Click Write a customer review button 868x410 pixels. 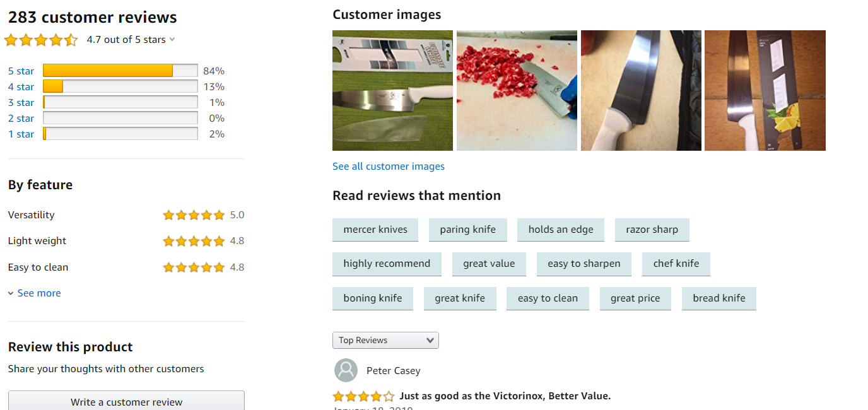tap(126, 402)
